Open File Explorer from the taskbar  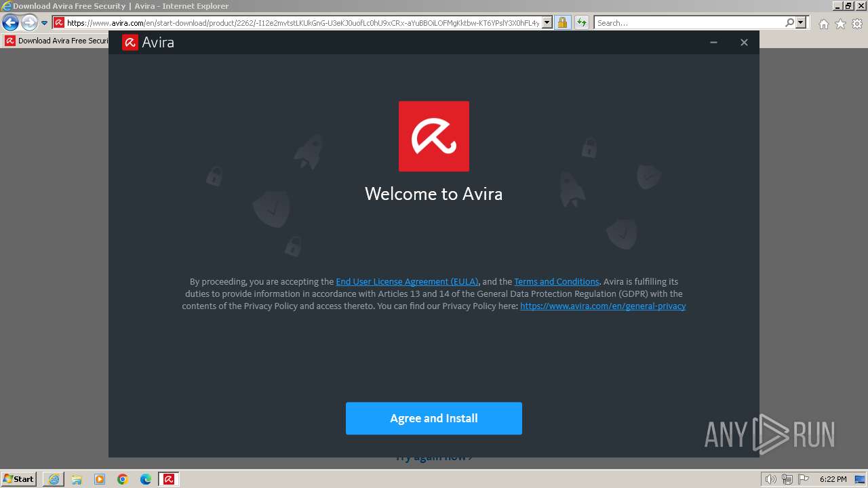[77, 479]
